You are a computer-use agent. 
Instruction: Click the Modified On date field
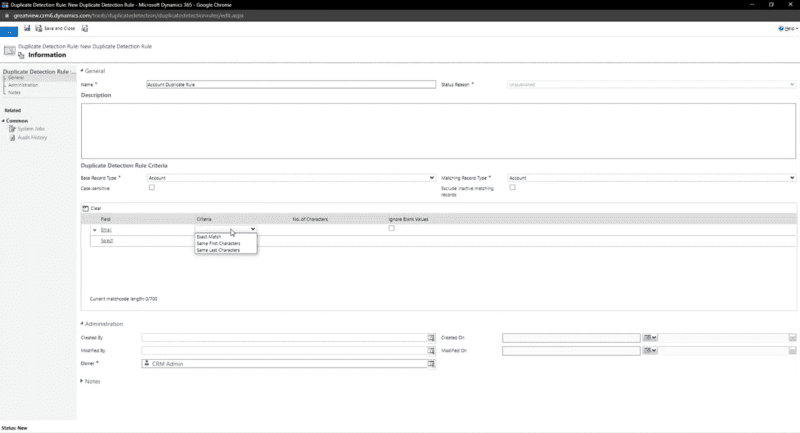571,351
